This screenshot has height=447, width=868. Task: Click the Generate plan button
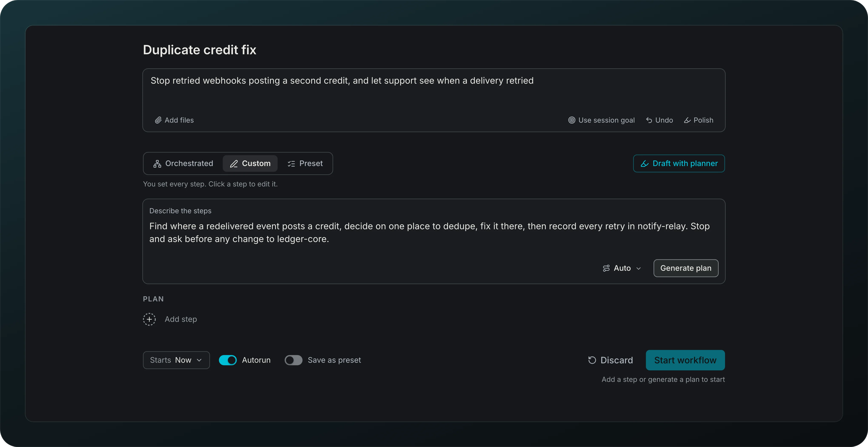[686, 268]
